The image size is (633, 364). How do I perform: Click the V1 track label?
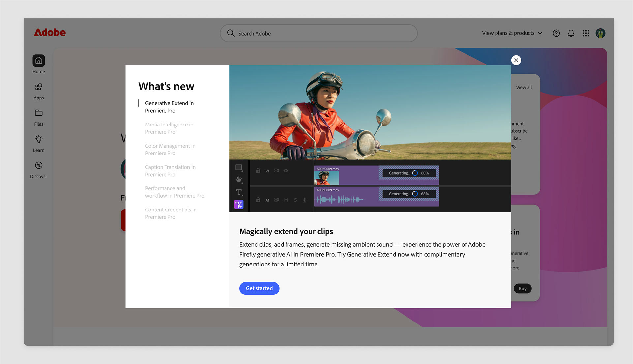[x=267, y=171]
